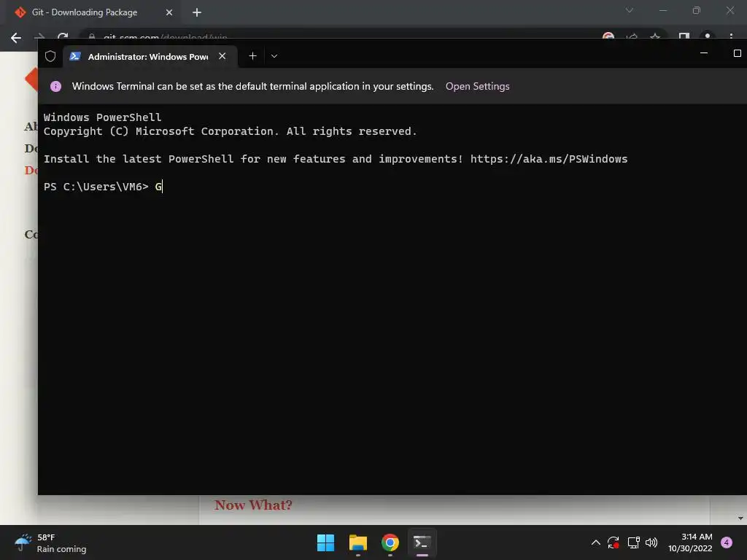
Task: Click the Git logo on the webpage
Action: 31,79
